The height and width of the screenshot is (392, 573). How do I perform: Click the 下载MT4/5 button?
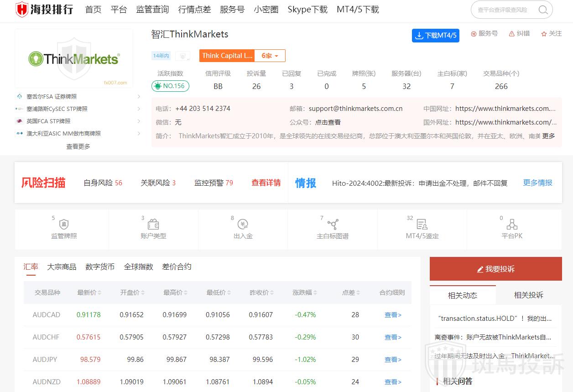[435, 36]
